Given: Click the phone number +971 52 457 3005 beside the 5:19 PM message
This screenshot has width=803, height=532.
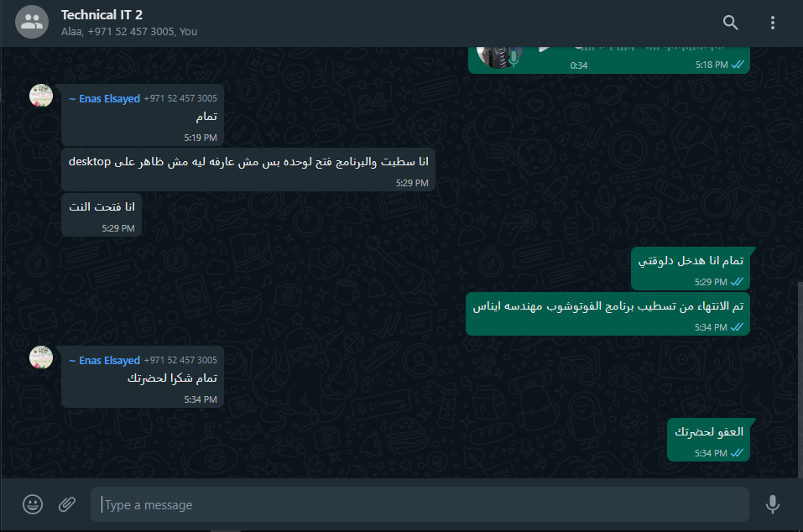Looking at the screenshot, I should 180,98.
